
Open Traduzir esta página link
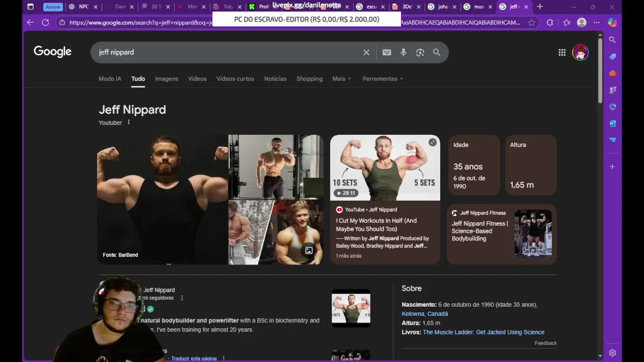194,358
